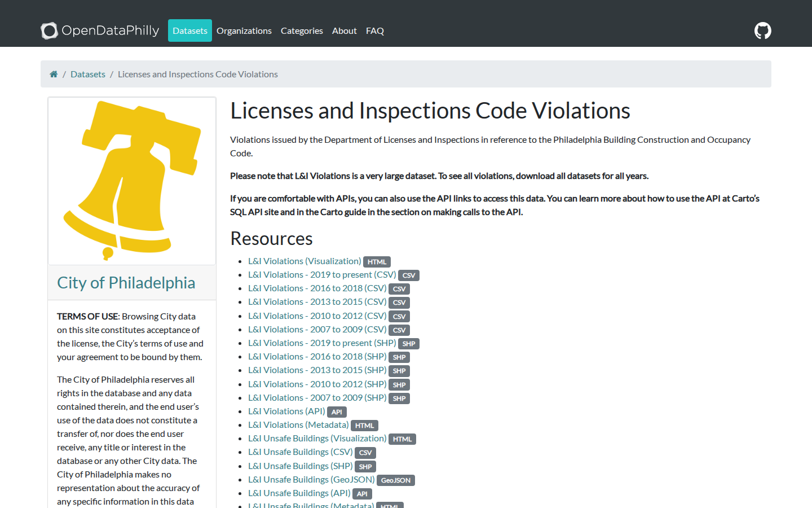Viewport: 812px width, 508px height.
Task: Open the Datasets nav tab
Action: [190, 30]
